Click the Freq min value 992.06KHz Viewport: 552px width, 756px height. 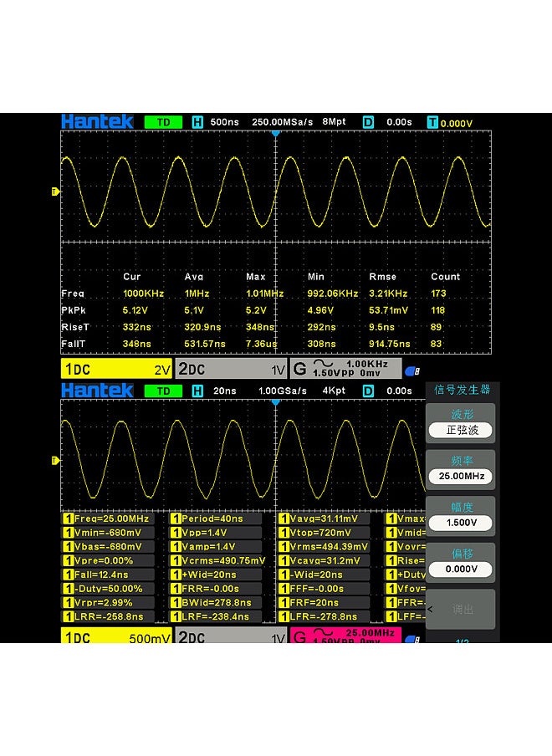click(333, 294)
